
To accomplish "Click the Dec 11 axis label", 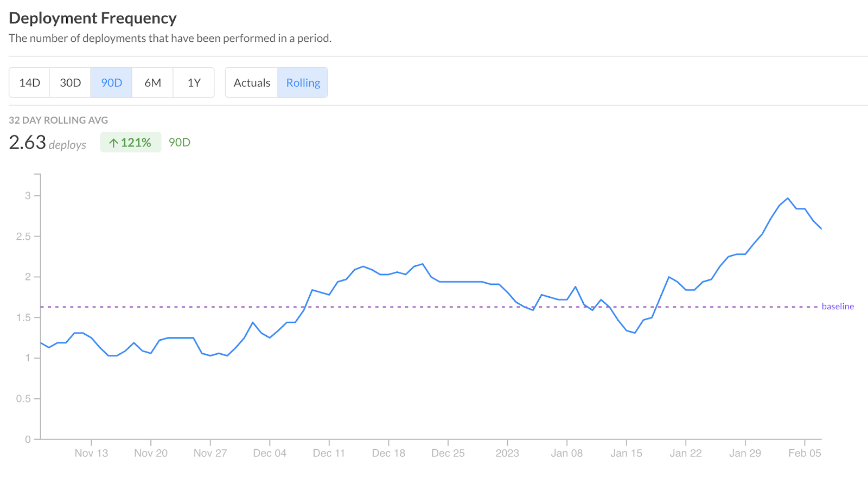I will pyautogui.click(x=329, y=453).
